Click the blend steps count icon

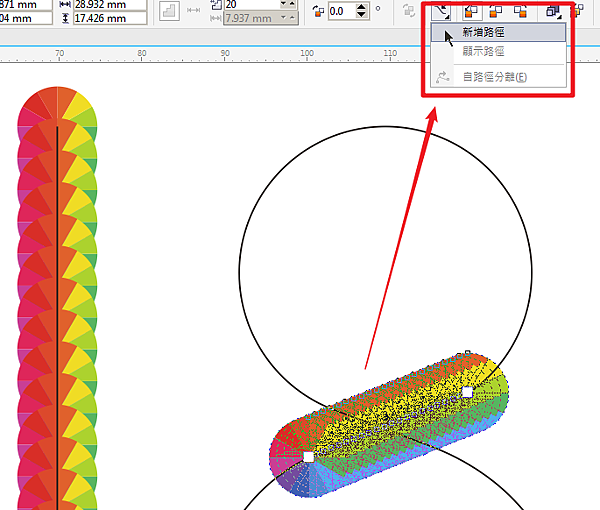216,5
